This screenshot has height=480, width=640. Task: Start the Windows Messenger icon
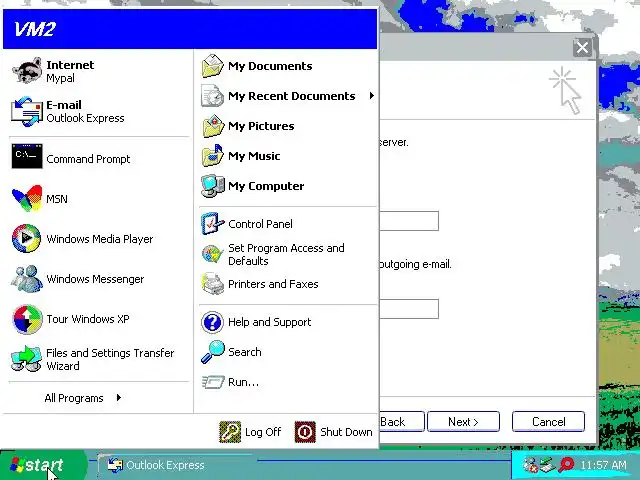pos(27,279)
